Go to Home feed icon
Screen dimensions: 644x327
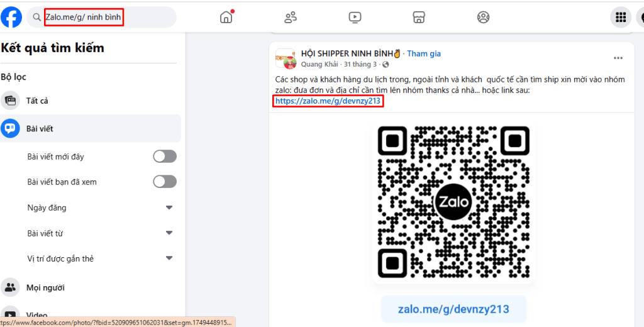(226, 17)
